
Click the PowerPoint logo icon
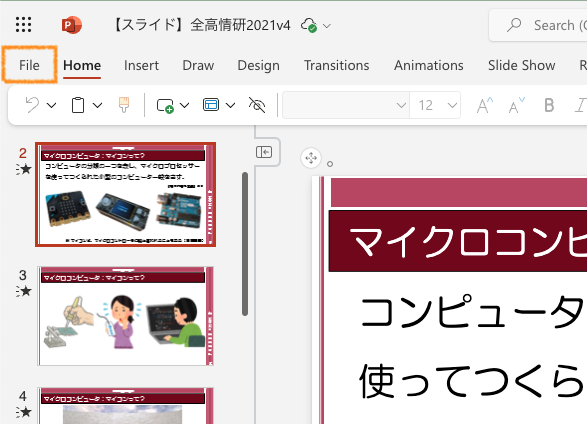[72, 25]
